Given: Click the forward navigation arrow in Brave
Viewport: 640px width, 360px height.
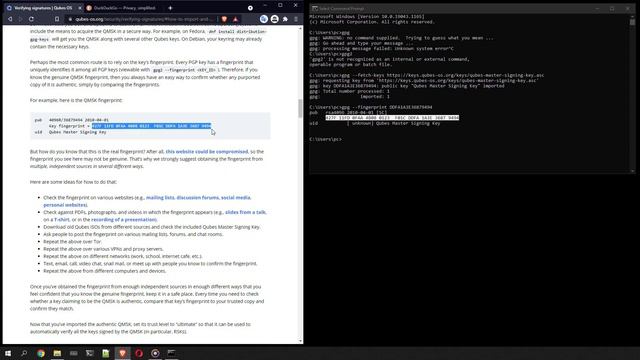Looking at the screenshot, I should click(x=20, y=19).
